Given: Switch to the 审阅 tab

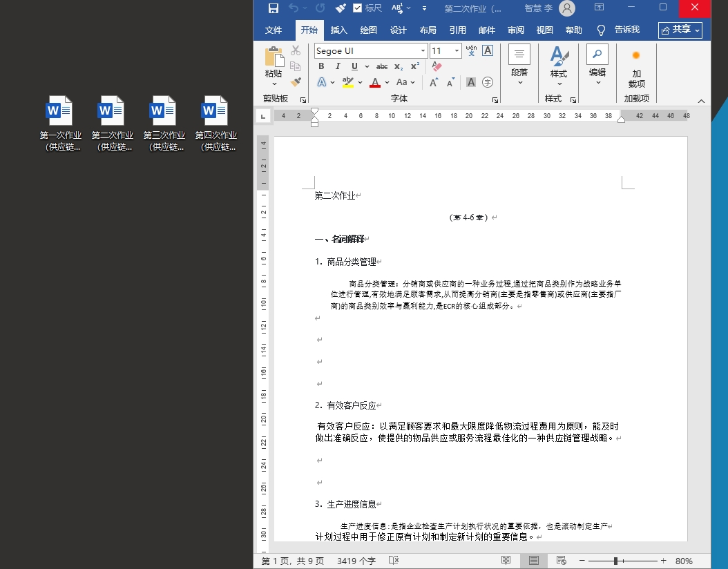Looking at the screenshot, I should coord(516,30).
